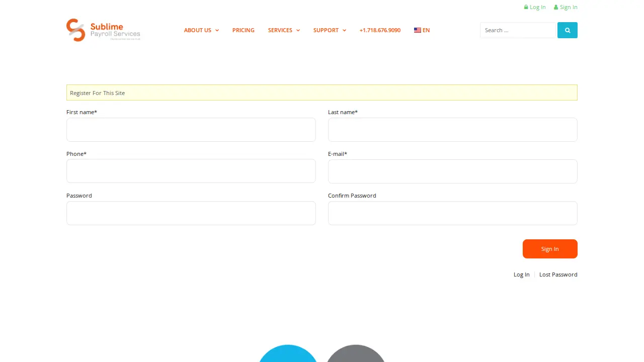Click the Confirm Password input field
This screenshot has width=644, height=362.
pyautogui.click(x=453, y=213)
